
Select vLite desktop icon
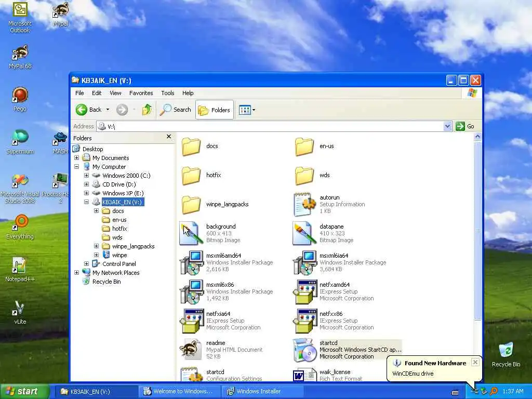pos(20,312)
